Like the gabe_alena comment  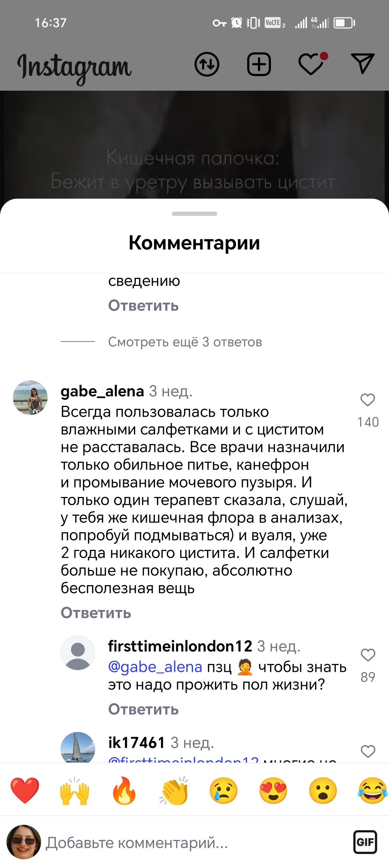coord(368,400)
